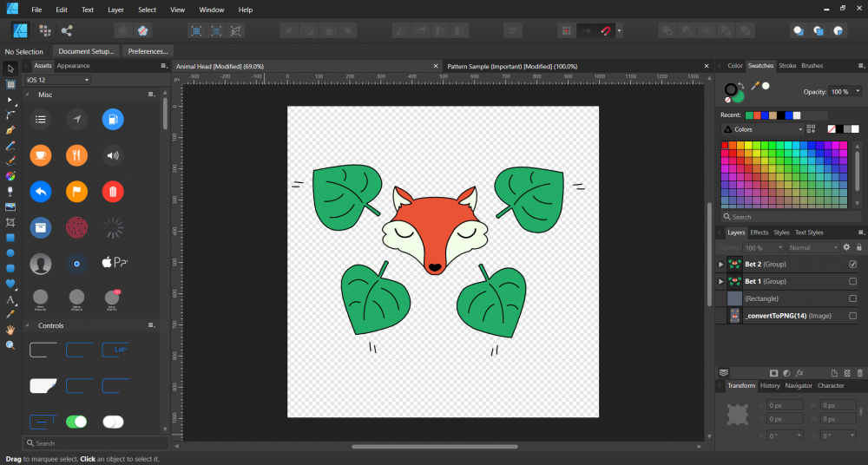
Task: Click the Export persona share icon
Action: pyautogui.click(x=67, y=30)
